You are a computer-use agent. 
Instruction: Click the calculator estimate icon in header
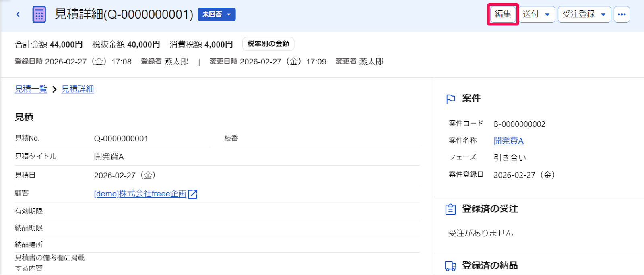pyautogui.click(x=39, y=14)
